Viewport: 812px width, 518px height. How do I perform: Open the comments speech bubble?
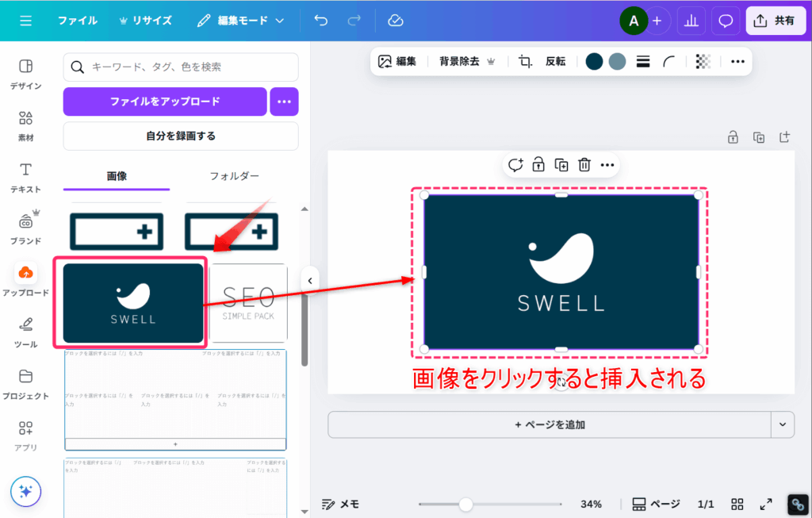click(x=726, y=21)
